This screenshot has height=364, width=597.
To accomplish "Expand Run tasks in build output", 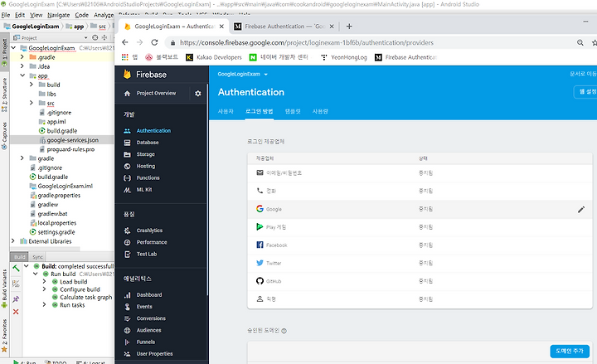I will coord(44,304).
